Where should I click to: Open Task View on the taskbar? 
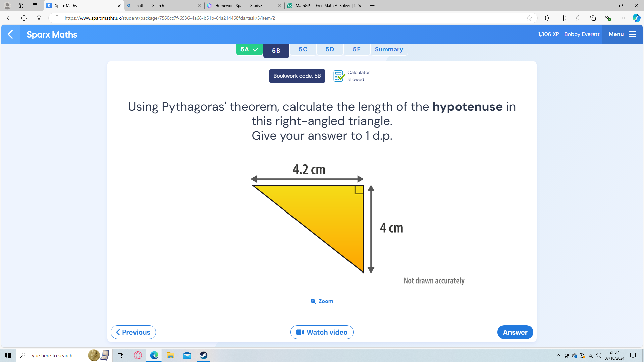click(121, 355)
